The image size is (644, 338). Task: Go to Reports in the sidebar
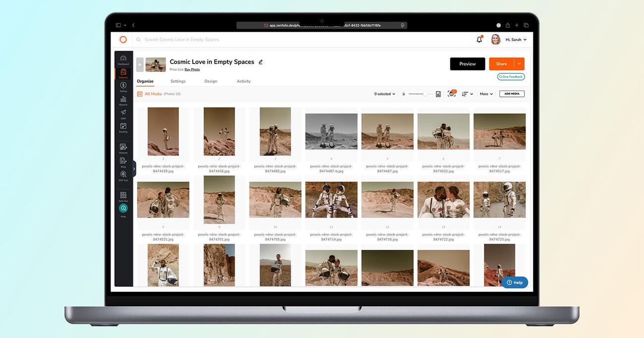[123, 100]
